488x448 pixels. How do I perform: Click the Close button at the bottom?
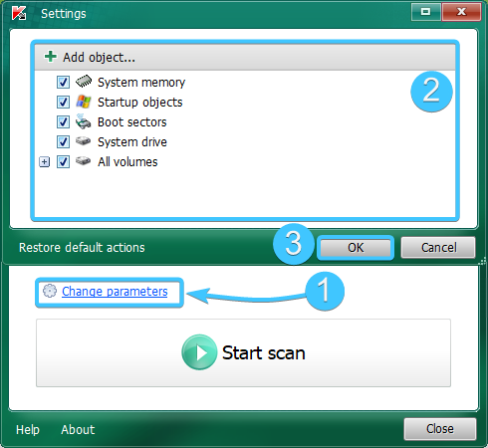point(440,429)
